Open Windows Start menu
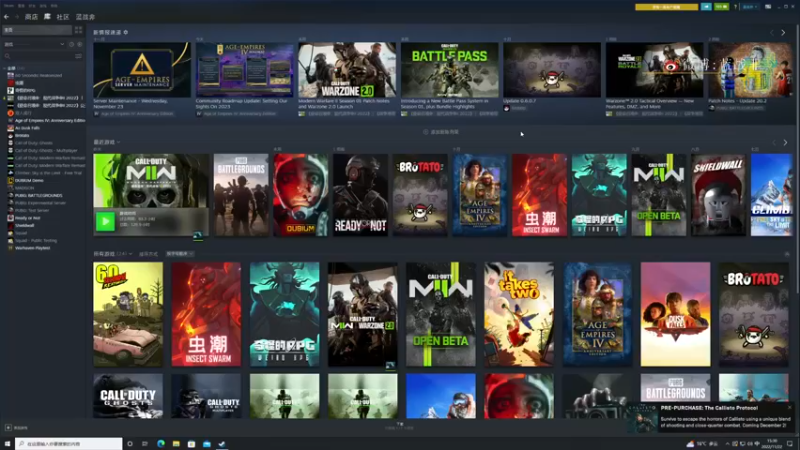This screenshot has width=800, height=450. (x=7, y=443)
